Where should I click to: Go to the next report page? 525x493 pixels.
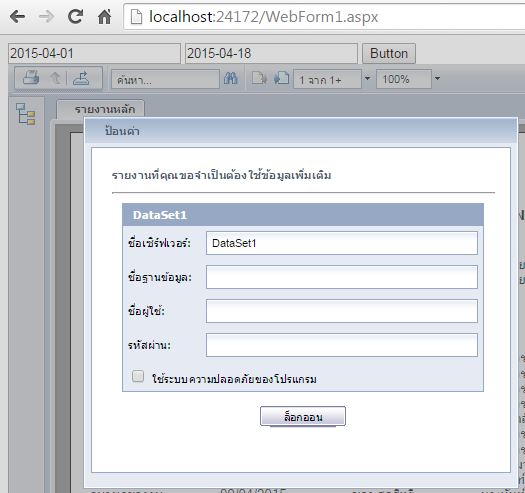(281, 78)
